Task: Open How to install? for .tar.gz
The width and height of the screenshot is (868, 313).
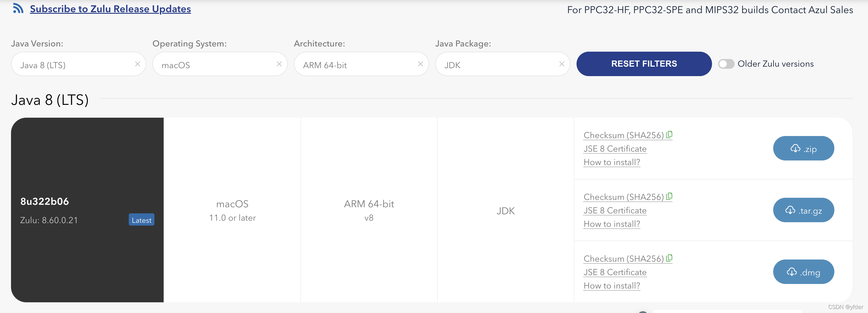Action: [x=612, y=224]
